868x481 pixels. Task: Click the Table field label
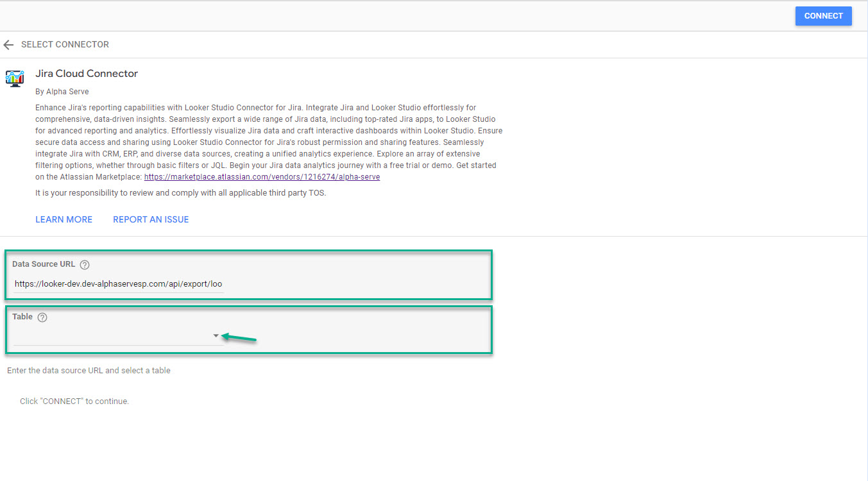pyautogui.click(x=22, y=317)
